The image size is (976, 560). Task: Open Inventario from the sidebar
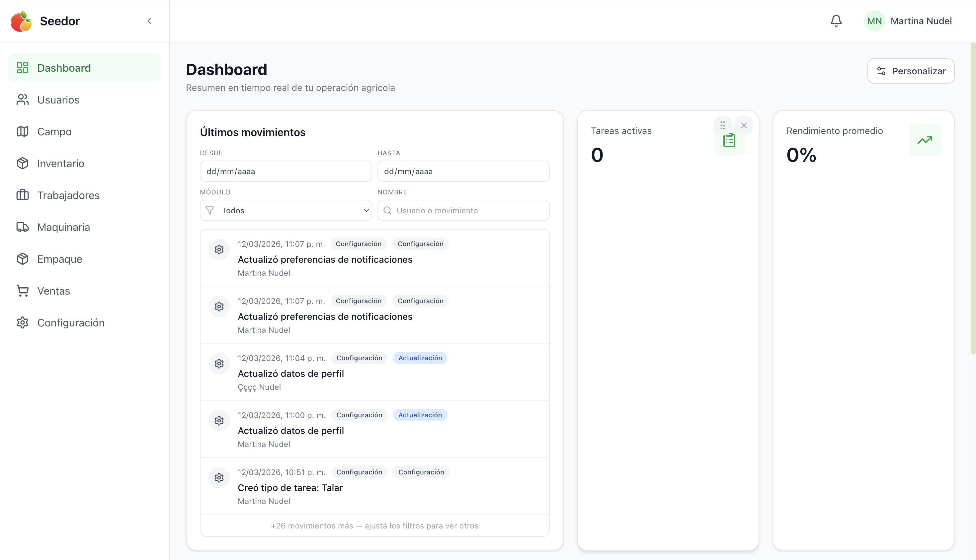click(60, 164)
